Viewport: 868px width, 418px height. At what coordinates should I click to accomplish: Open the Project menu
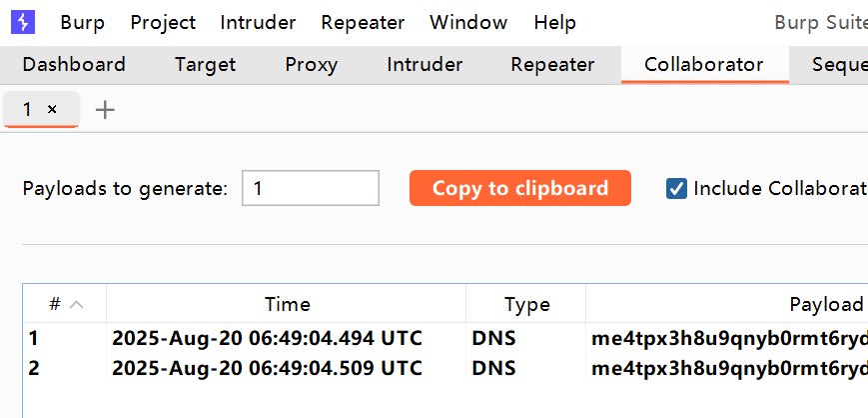(x=163, y=23)
